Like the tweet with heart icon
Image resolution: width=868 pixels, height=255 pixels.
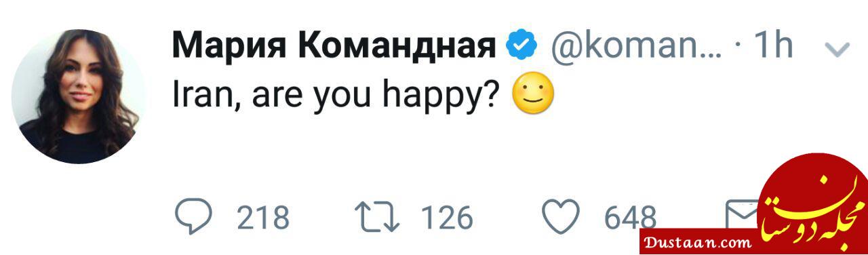click(x=561, y=218)
